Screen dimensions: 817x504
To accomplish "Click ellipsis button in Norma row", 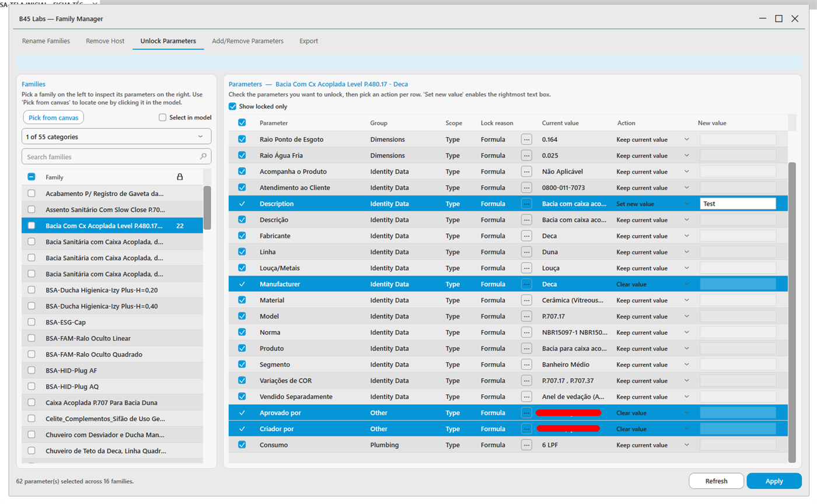I will coord(527,332).
